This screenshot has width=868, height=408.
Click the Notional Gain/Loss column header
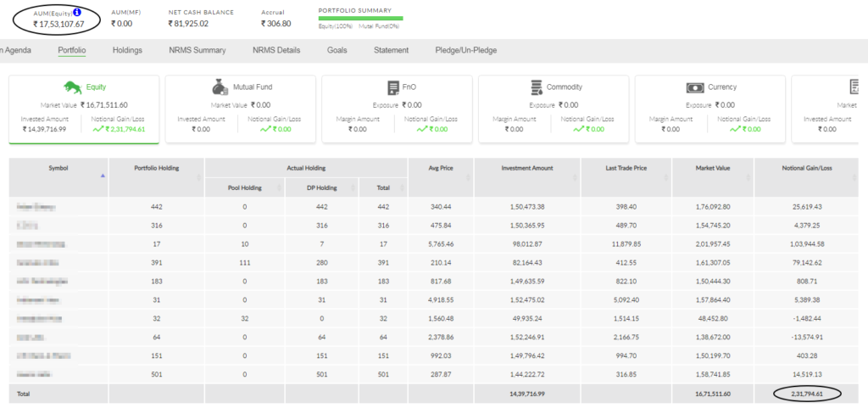tap(806, 177)
